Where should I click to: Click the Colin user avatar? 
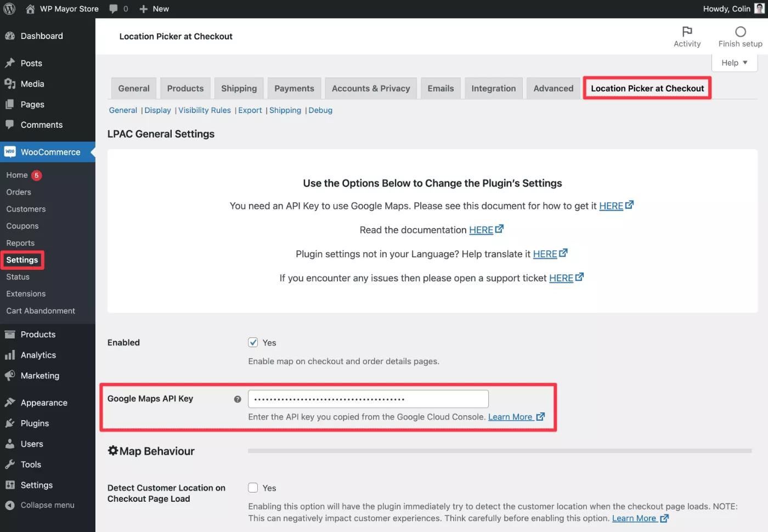(x=759, y=9)
